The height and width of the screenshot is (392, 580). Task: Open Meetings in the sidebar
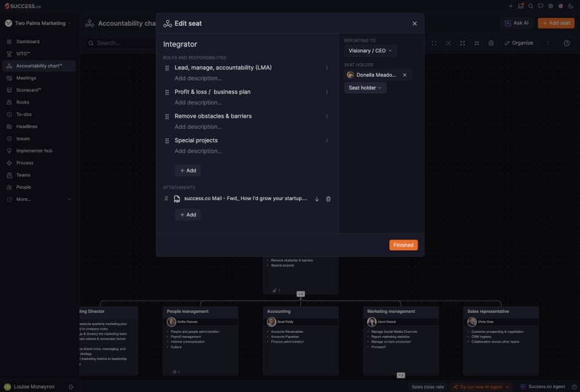coord(26,78)
